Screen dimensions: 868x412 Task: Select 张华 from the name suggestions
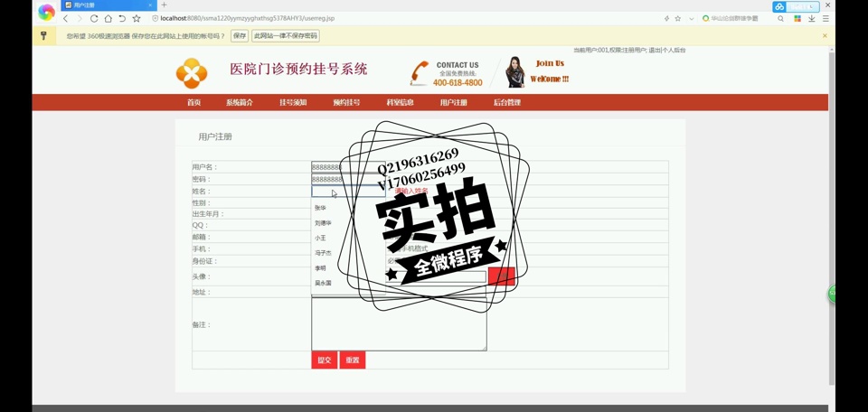[x=321, y=208]
